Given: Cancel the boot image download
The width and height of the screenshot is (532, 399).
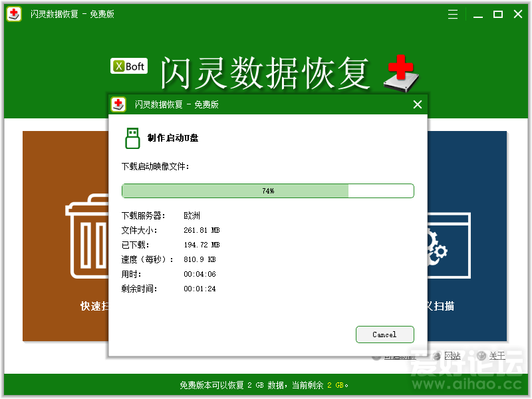Looking at the screenshot, I should tap(385, 334).
